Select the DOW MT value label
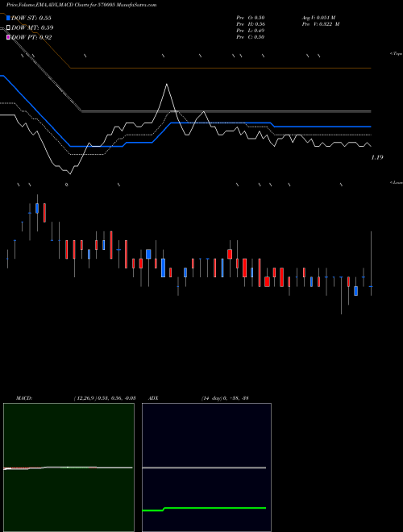403x532 pixels. click(32, 28)
